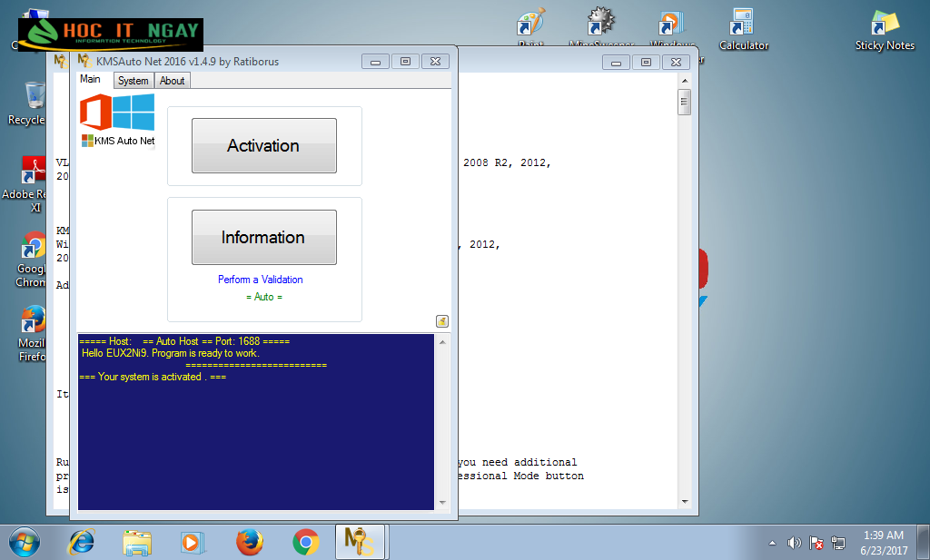This screenshot has width=930, height=560.
Task: Select the Main tab
Action: click(x=90, y=79)
